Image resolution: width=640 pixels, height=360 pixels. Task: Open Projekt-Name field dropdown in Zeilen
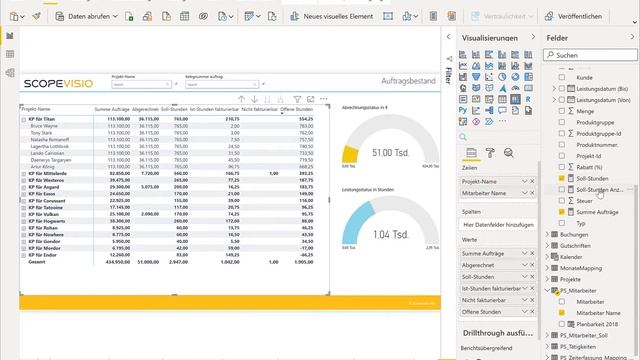pos(524,181)
